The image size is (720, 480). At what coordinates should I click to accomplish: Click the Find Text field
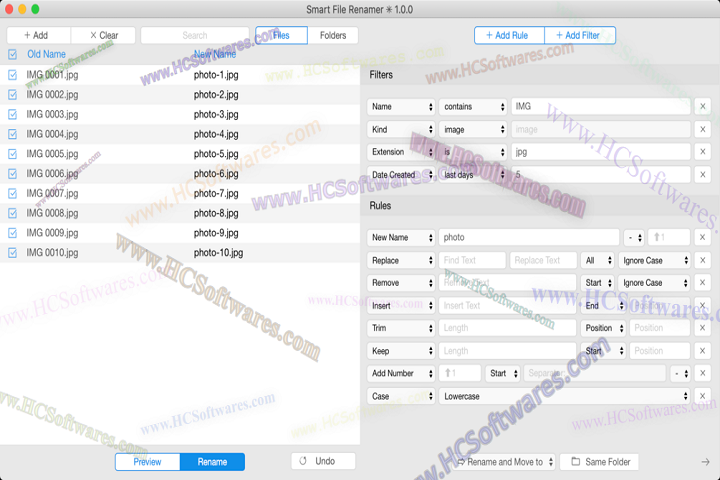click(472, 260)
